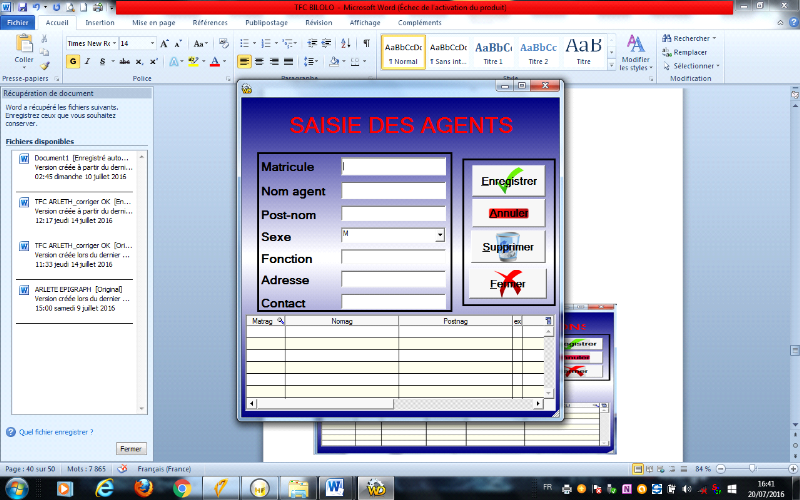
Task: Click the Save icon in quick access toolbar
Action: point(22,7)
